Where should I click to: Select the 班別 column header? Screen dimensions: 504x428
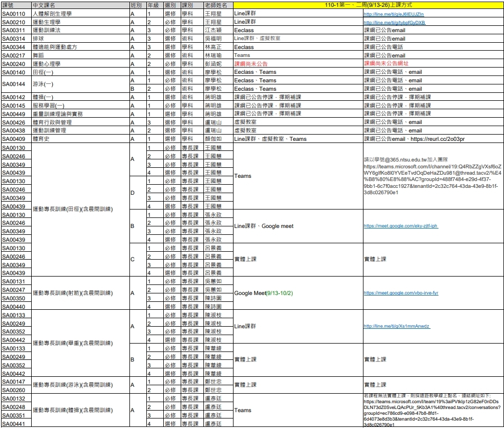coord(138,5)
